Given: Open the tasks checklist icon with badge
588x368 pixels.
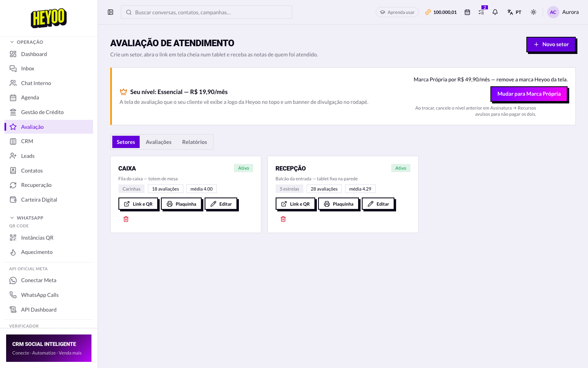Looking at the screenshot, I should [481, 12].
